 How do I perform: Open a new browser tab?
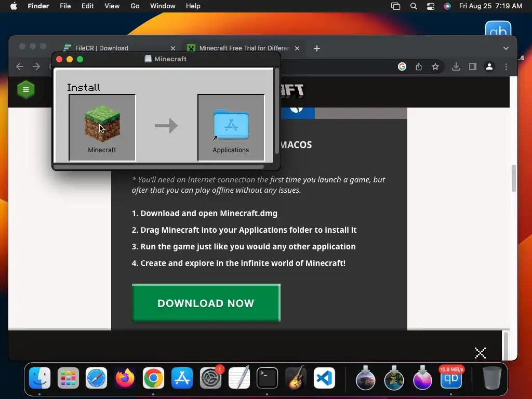click(317, 48)
